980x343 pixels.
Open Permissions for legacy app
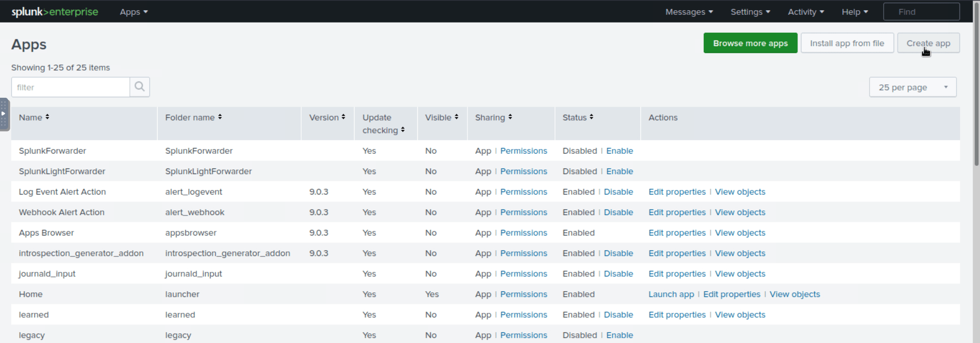[x=524, y=335]
